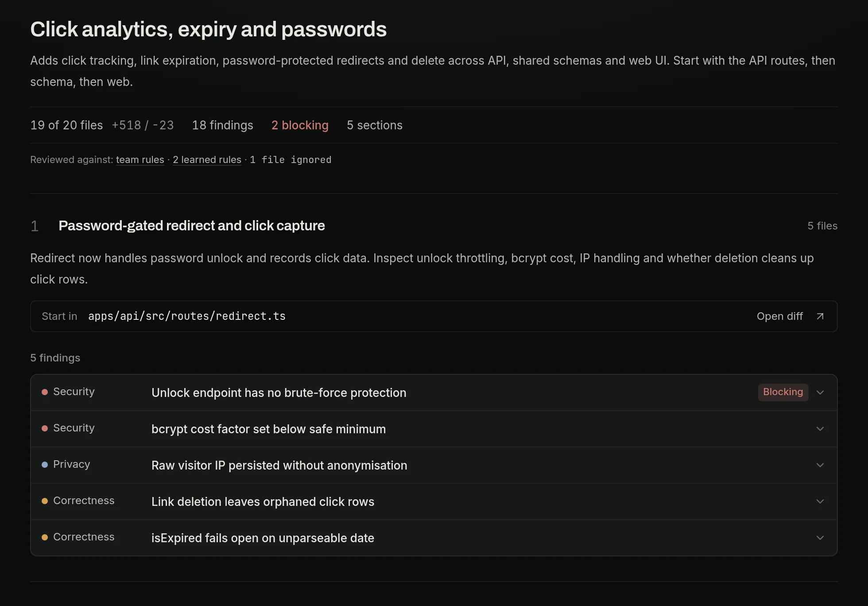Click the red dot beside Unlock endpoint finding
Image resolution: width=868 pixels, height=606 pixels.
(45, 392)
